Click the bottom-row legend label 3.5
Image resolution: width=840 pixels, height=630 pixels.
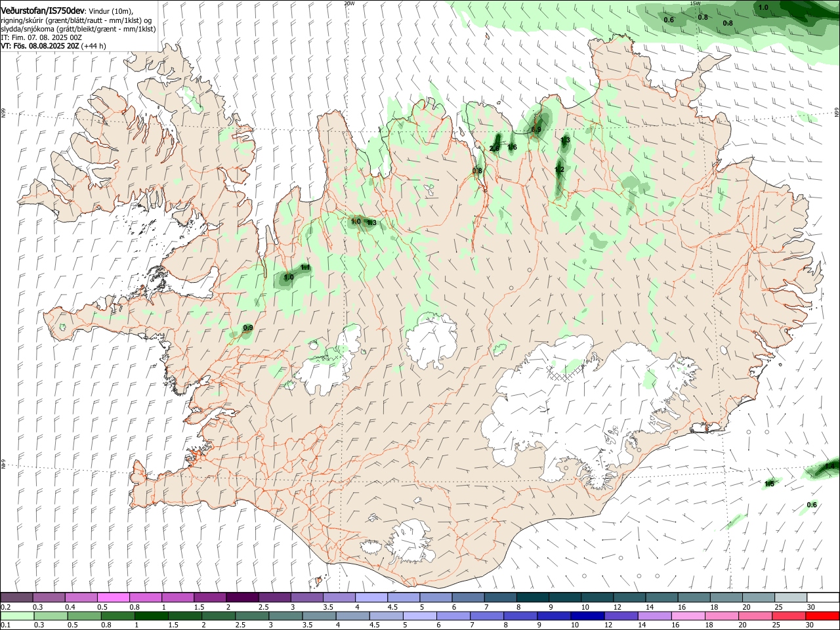(306, 625)
